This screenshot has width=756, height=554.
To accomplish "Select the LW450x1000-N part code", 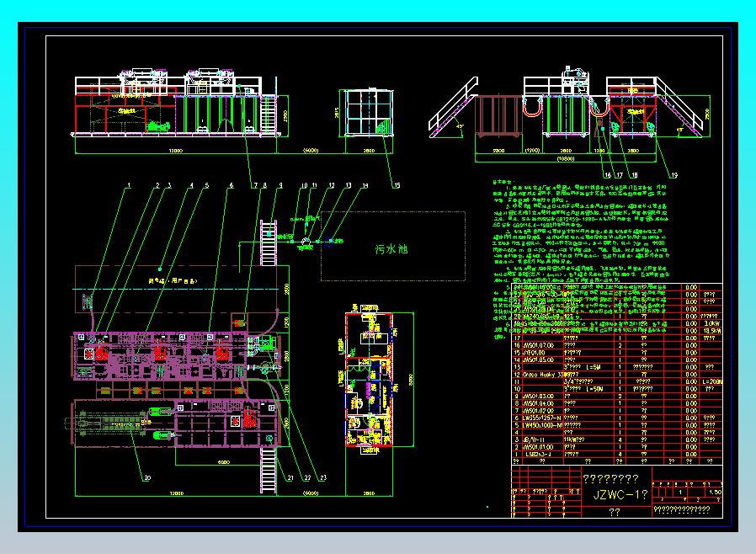I will 542,425.
